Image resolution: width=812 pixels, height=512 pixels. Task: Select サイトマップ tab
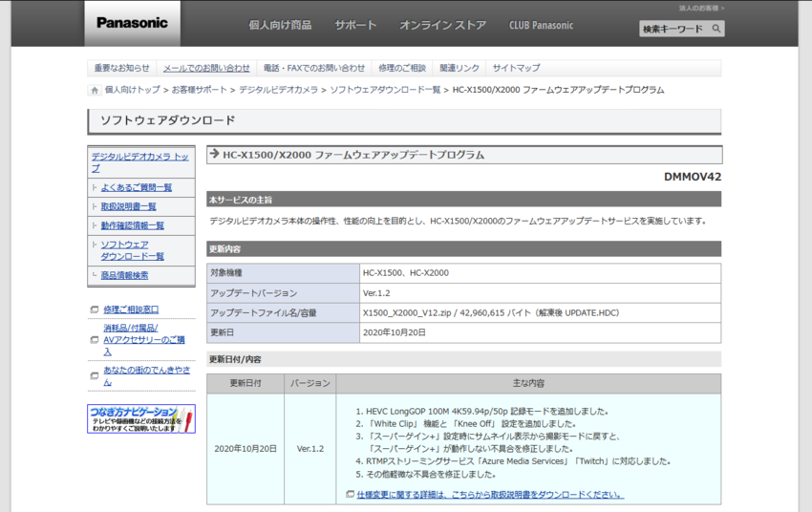[x=516, y=68]
